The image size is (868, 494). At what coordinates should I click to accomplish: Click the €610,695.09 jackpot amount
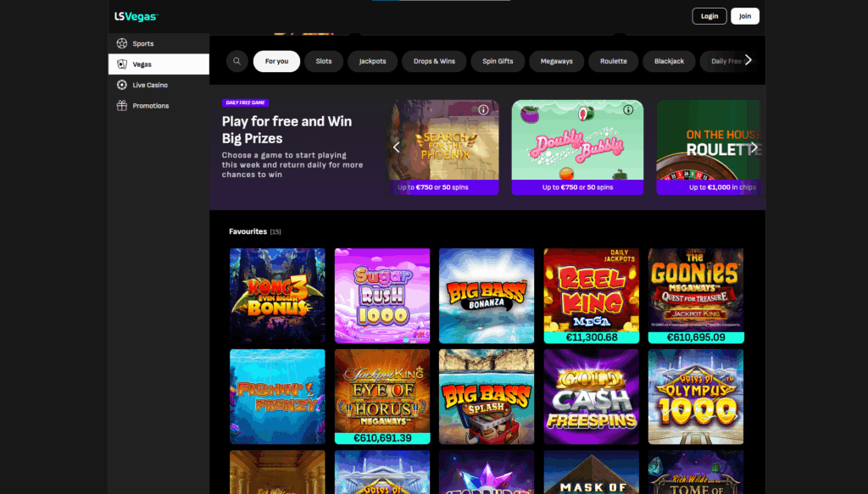696,337
